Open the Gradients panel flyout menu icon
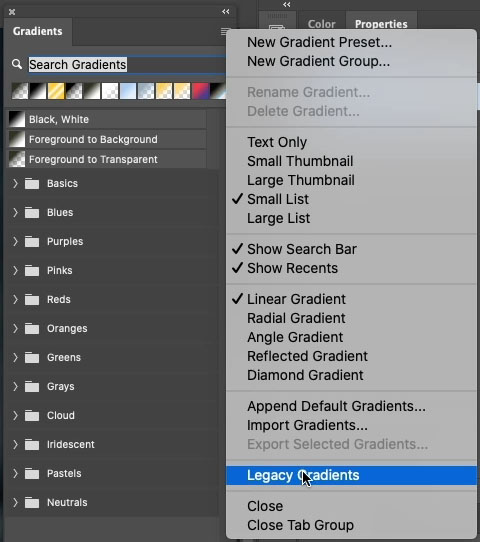 224,31
